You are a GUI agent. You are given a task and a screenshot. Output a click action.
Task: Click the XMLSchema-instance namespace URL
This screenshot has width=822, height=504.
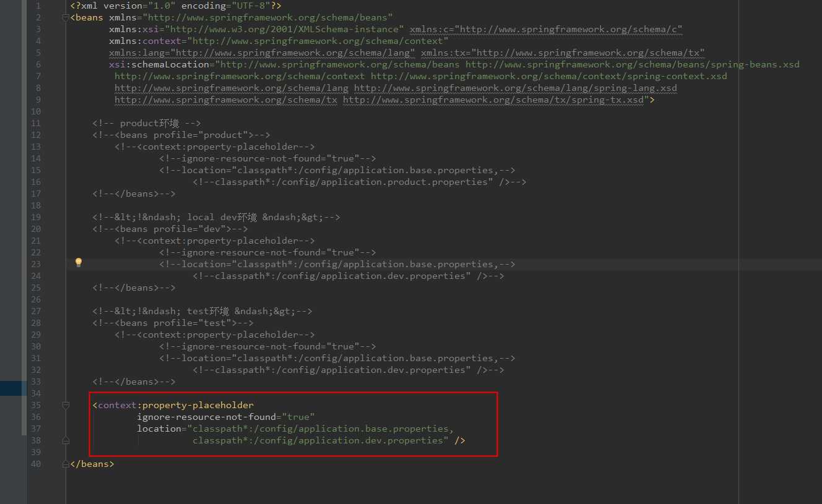point(284,29)
